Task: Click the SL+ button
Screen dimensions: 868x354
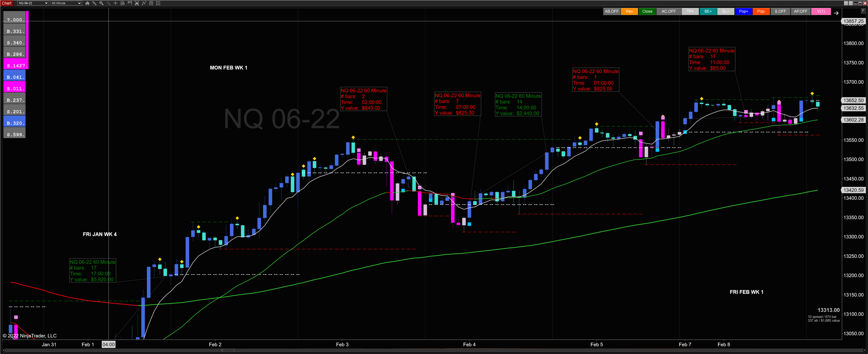Action: click(725, 11)
